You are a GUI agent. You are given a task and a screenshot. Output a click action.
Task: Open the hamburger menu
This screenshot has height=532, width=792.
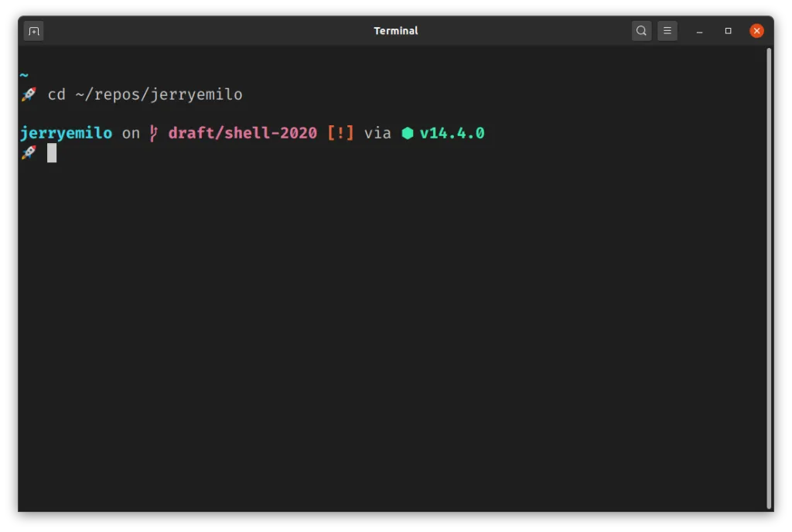667,31
